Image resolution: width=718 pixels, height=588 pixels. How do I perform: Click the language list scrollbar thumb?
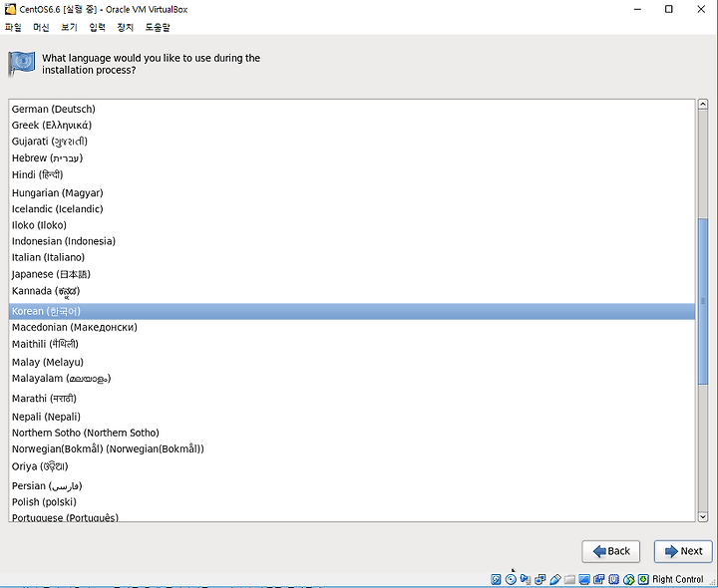703,301
